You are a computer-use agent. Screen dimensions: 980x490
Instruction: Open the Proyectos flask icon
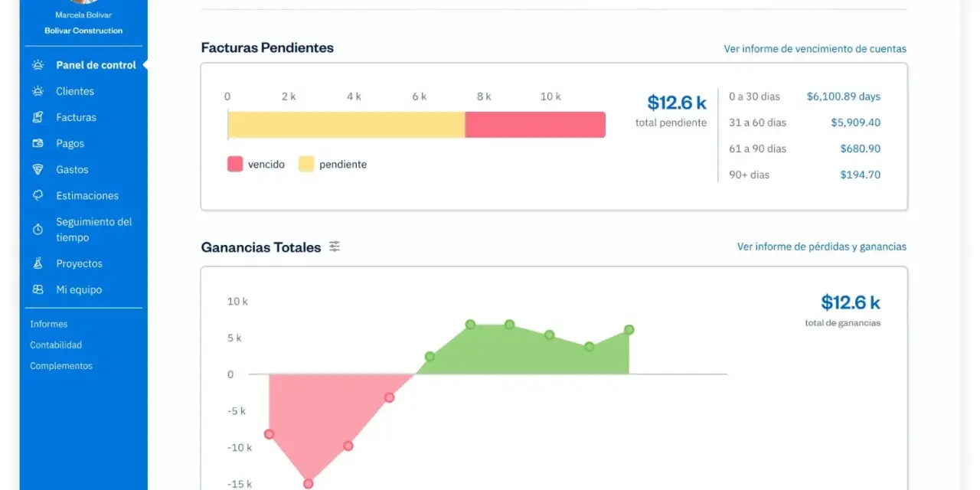pos(38,263)
